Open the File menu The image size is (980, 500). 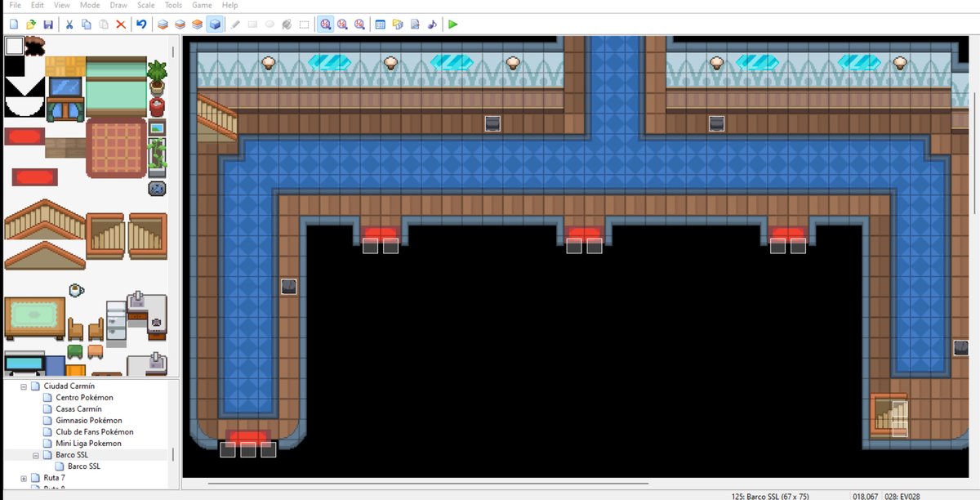pyautogui.click(x=15, y=5)
